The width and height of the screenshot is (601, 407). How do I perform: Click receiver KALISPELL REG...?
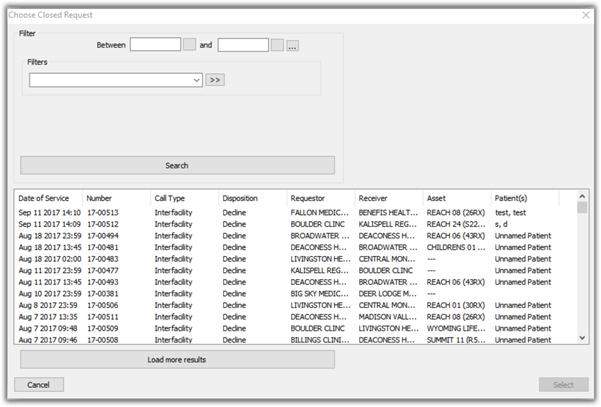(x=388, y=224)
